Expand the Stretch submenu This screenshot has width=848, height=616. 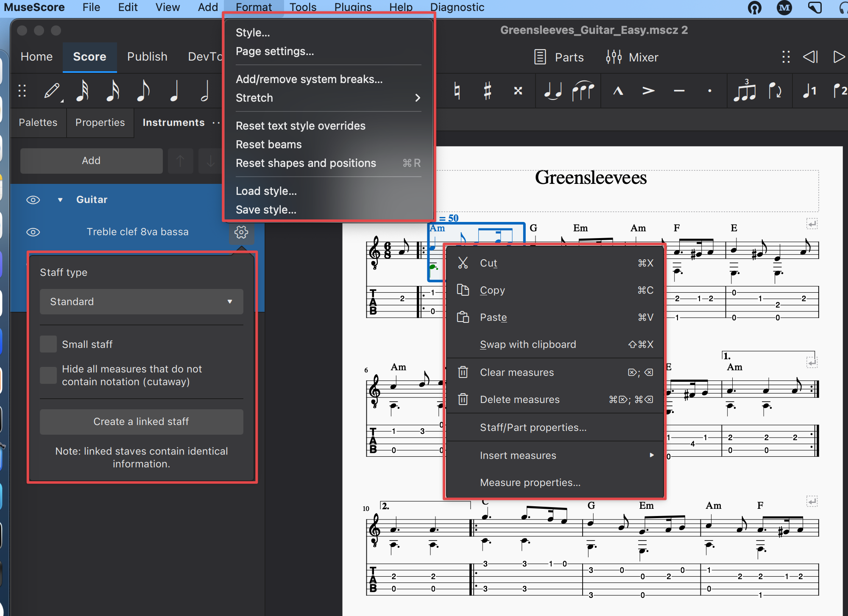(x=329, y=98)
